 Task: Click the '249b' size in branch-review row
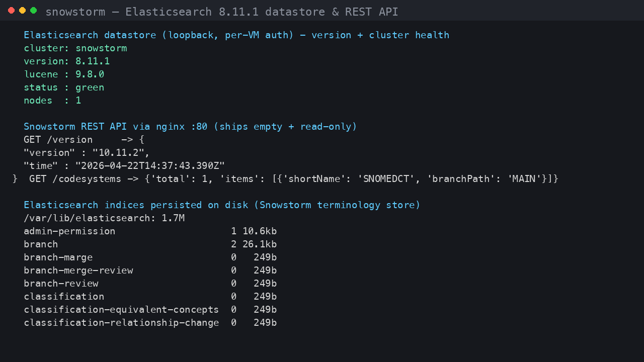tap(265, 284)
